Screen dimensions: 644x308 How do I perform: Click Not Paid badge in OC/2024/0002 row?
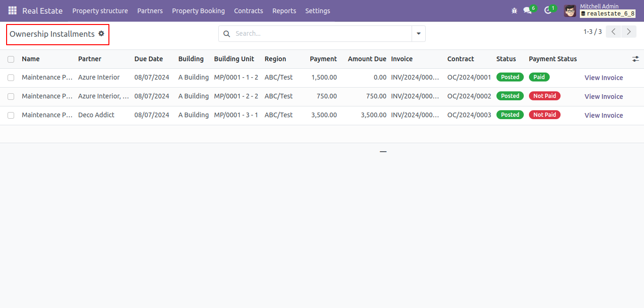pos(545,96)
